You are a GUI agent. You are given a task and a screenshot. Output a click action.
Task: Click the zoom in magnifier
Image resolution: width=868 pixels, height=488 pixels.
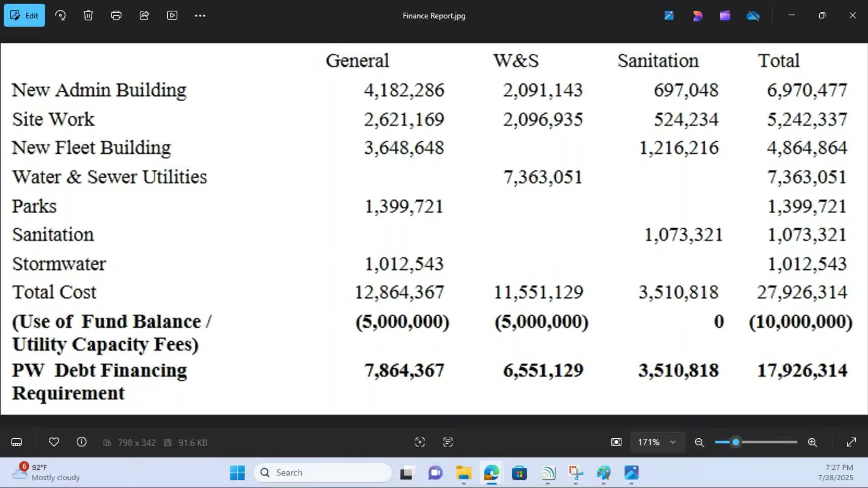click(x=812, y=442)
